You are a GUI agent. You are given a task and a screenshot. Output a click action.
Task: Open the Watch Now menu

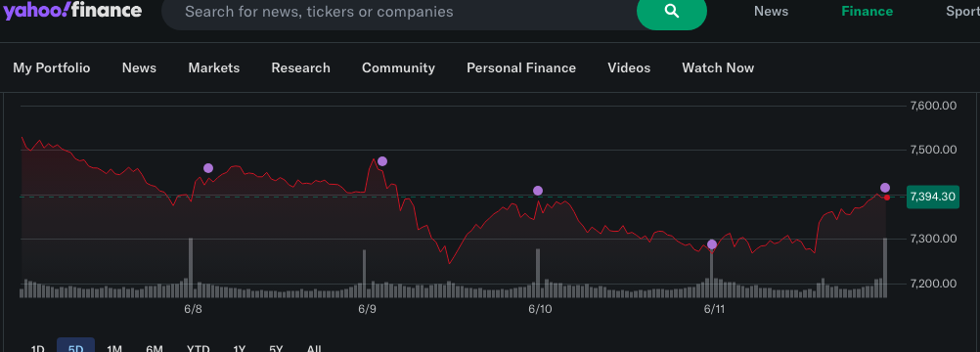(x=718, y=67)
